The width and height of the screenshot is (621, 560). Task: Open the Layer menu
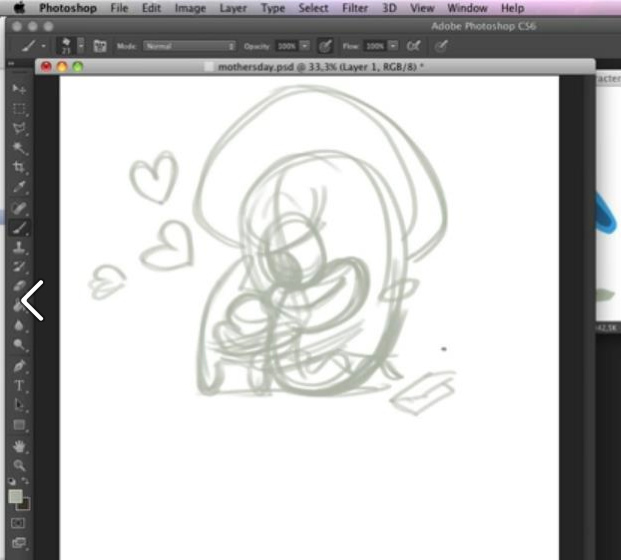click(x=233, y=8)
